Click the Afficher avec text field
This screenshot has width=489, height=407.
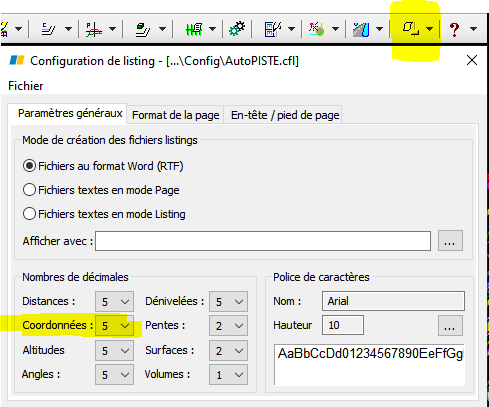pos(263,241)
